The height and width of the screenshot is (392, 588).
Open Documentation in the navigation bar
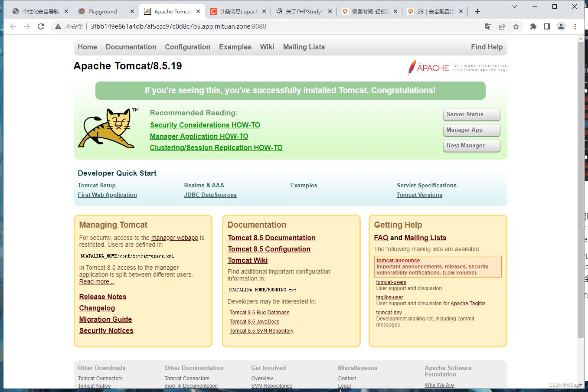click(x=131, y=47)
